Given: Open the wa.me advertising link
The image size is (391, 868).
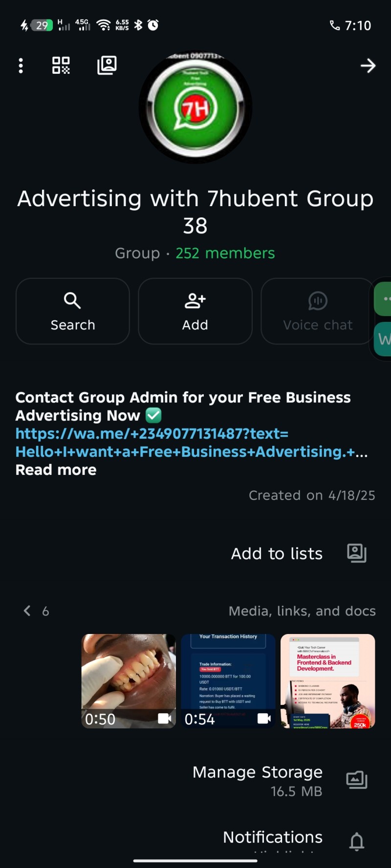Looking at the screenshot, I should click(191, 443).
